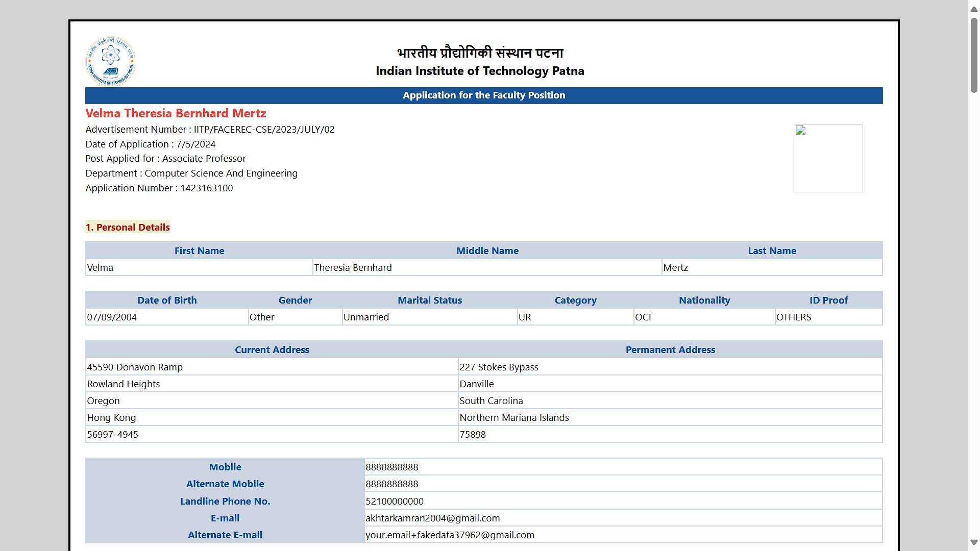This screenshot has height=551, width=980.
Task: Click the Marital Status value Unmarried
Action: pyautogui.click(x=366, y=317)
